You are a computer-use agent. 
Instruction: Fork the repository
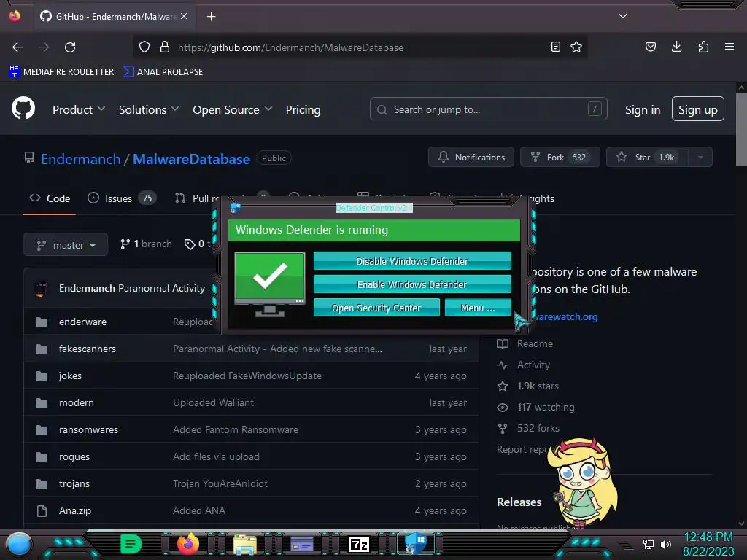pos(560,157)
